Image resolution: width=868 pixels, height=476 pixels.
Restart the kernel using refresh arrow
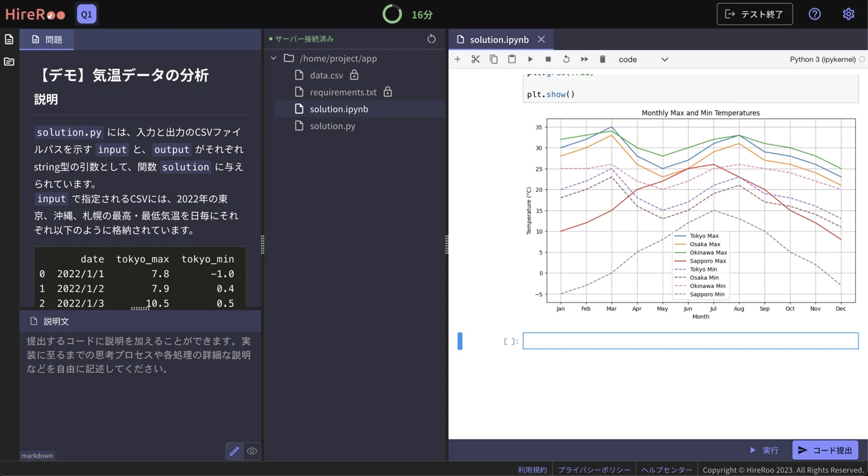click(566, 59)
